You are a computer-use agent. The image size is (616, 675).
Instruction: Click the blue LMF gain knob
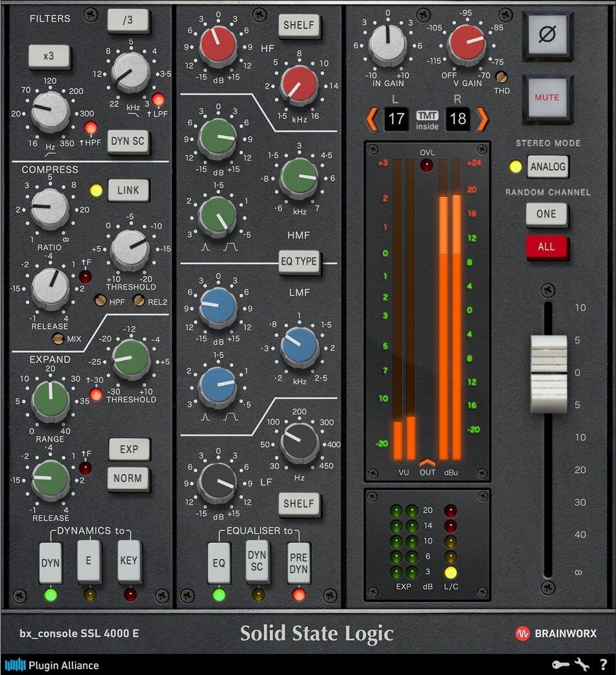pyautogui.click(x=218, y=307)
